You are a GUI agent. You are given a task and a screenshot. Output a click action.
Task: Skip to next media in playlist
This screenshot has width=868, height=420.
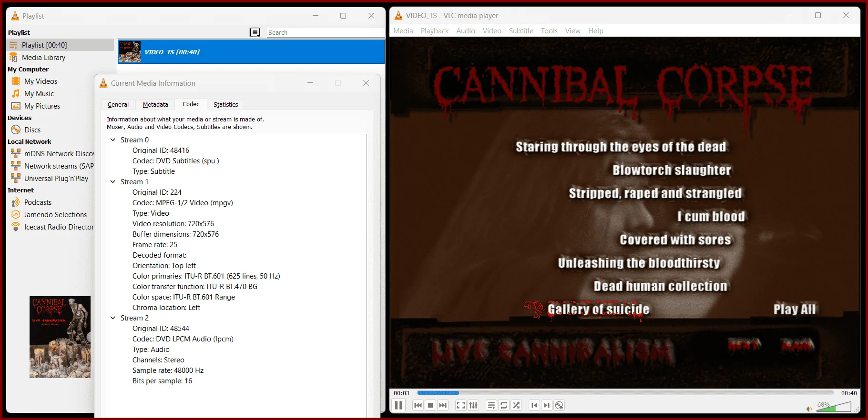click(x=443, y=405)
